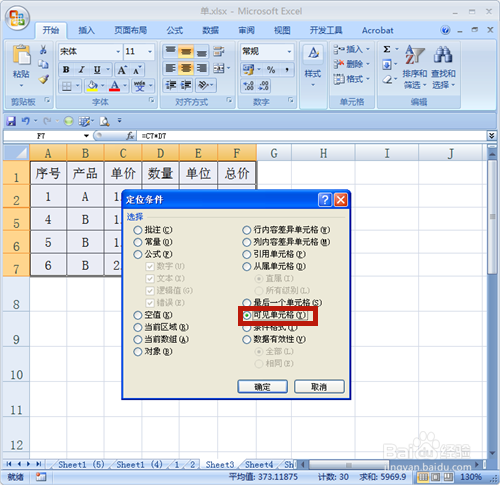Image resolution: width=500 pixels, height=485 pixels.
Task: Switch to the 页面布局 ribbon tab
Action: point(131,30)
